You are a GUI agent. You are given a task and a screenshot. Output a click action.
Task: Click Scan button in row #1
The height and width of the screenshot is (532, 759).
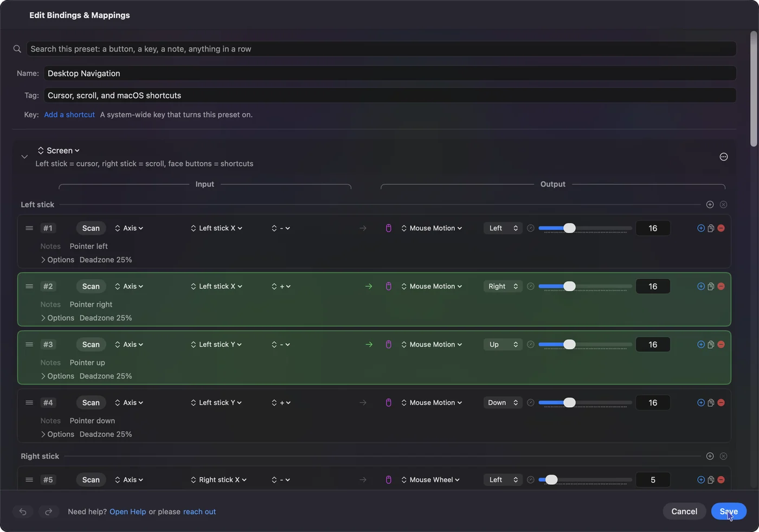pos(91,228)
